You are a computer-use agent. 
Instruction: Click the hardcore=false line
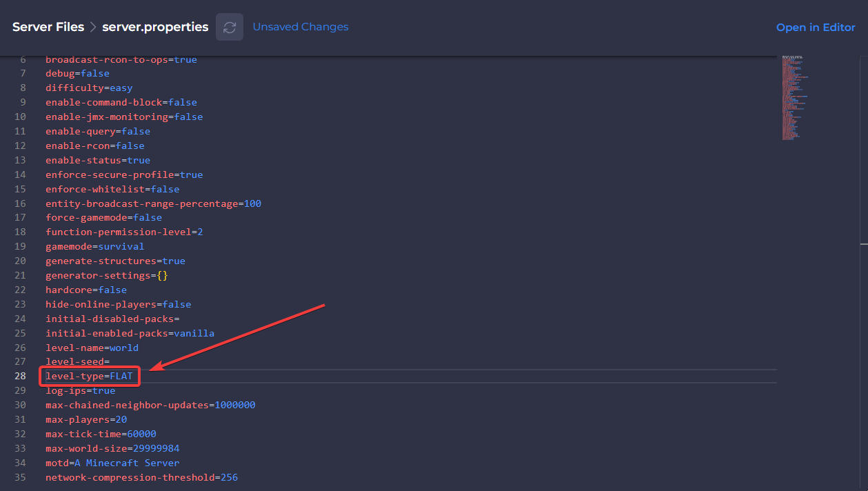click(86, 290)
